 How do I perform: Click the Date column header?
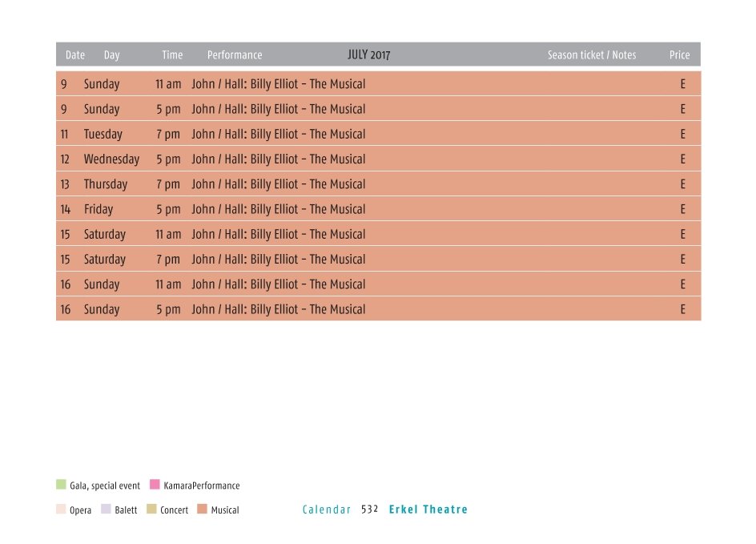click(75, 55)
